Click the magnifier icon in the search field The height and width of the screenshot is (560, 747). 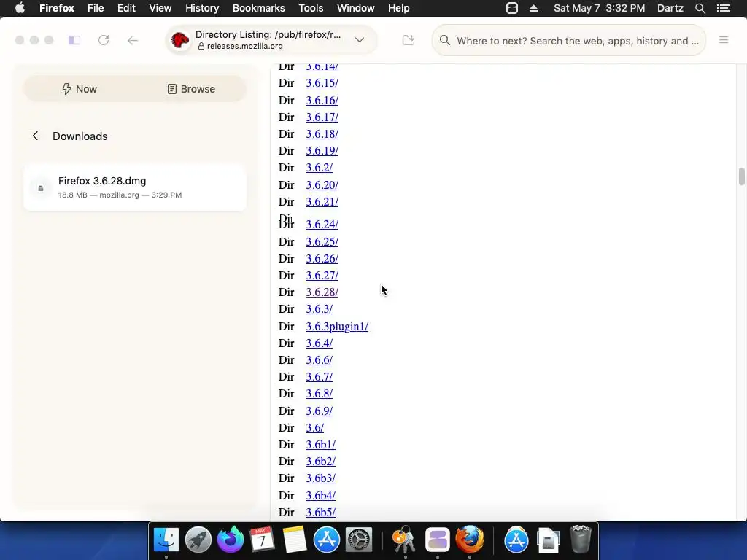pyautogui.click(x=444, y=41)
